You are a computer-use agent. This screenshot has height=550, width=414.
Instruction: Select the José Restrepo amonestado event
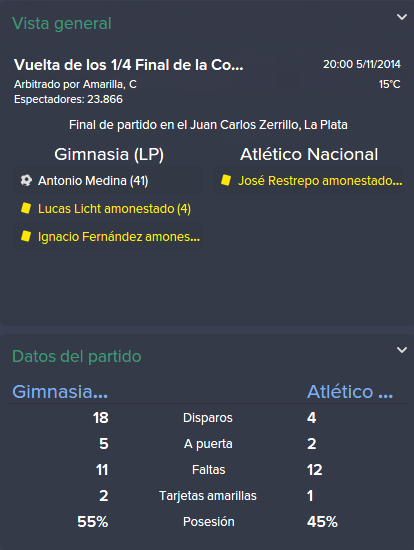[308, 181]
